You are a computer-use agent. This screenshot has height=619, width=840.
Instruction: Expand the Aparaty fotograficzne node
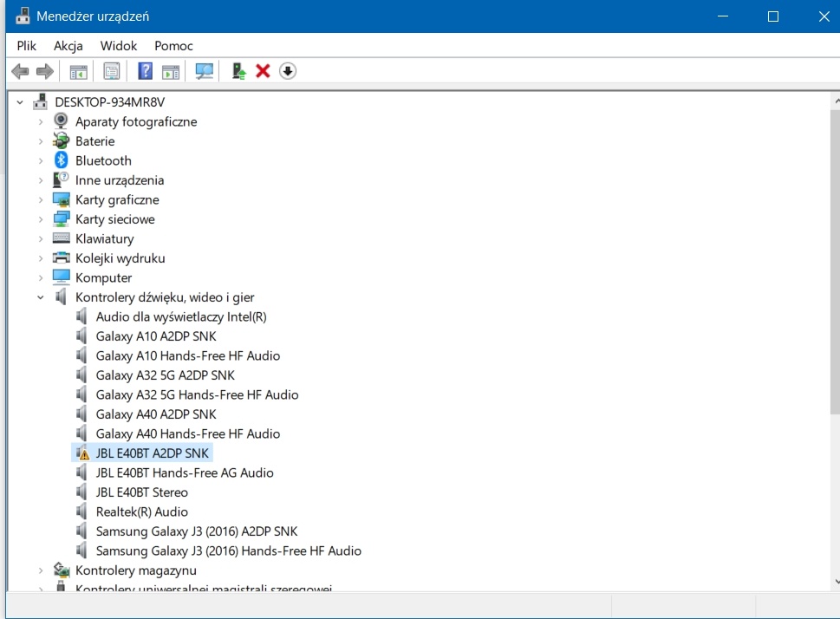[x=41, y=121]
